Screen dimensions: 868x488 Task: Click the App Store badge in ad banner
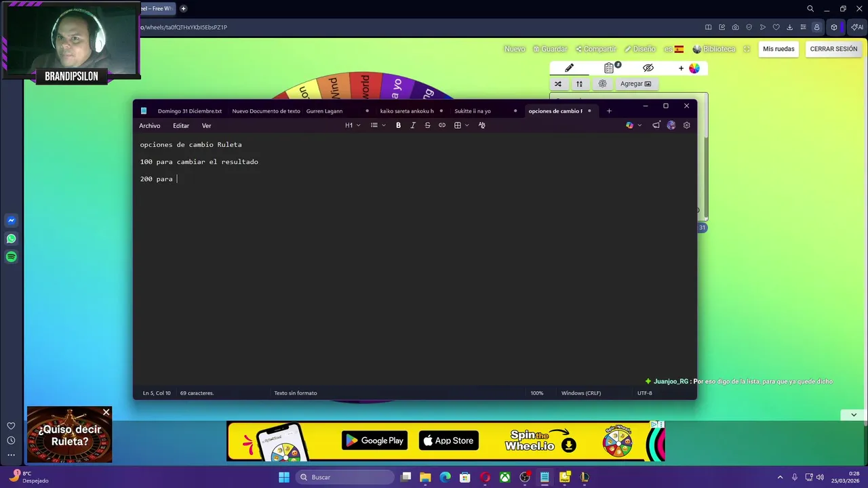[x=449, y=441]
